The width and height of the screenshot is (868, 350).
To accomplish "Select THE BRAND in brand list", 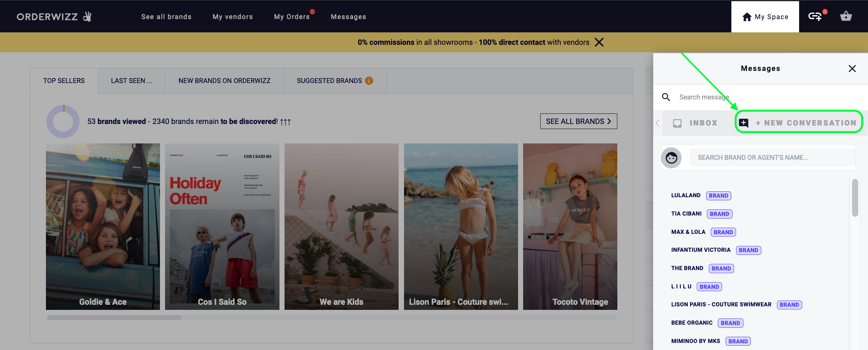I will tap(687, 268).
